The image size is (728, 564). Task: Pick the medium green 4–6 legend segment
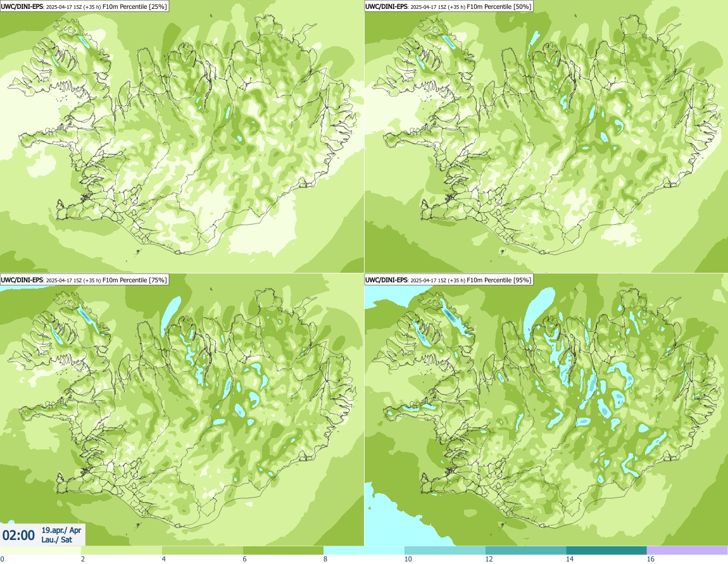tap(202, 551)
